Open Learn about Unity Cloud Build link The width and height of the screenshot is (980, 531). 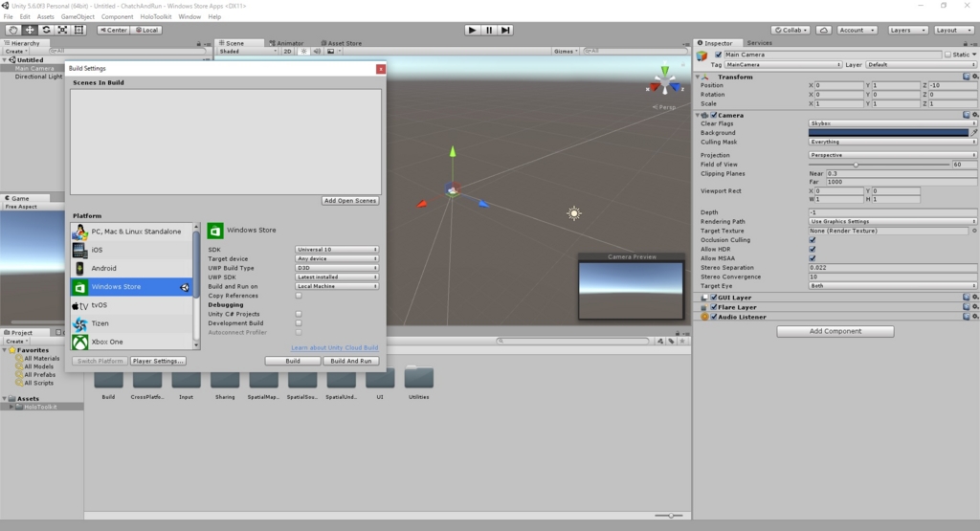pos(334,348)
